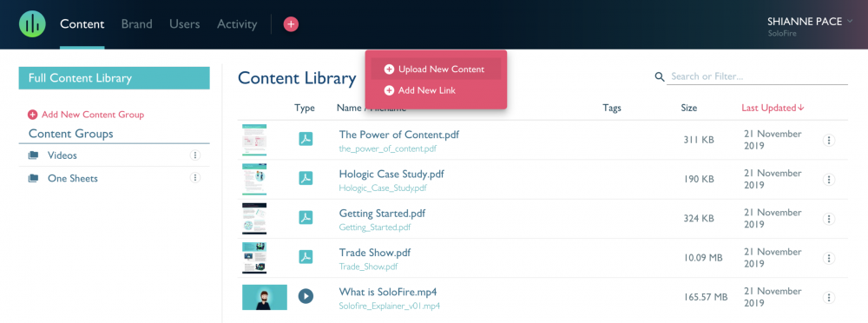Switch to the Brand tab
The width and height of the screenshot is (868, 323).
(x=137, y=24)
